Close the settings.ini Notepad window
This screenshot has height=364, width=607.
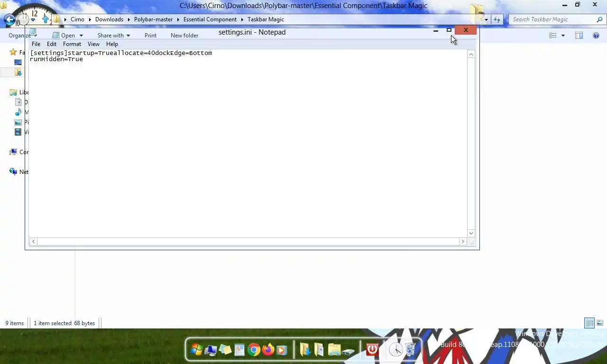[x=466, y=30]
